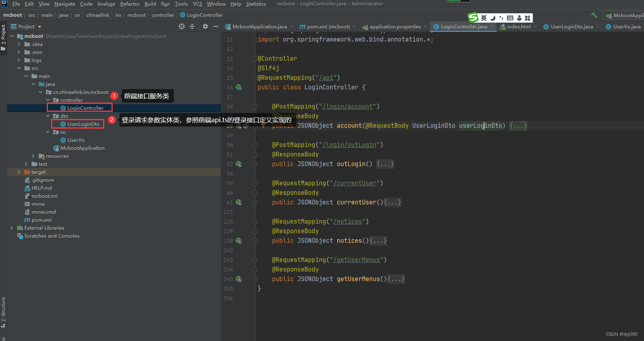Click the /api request mapping link
The height and width of the screenshot is (341, 644).
(x=326, y=78)
